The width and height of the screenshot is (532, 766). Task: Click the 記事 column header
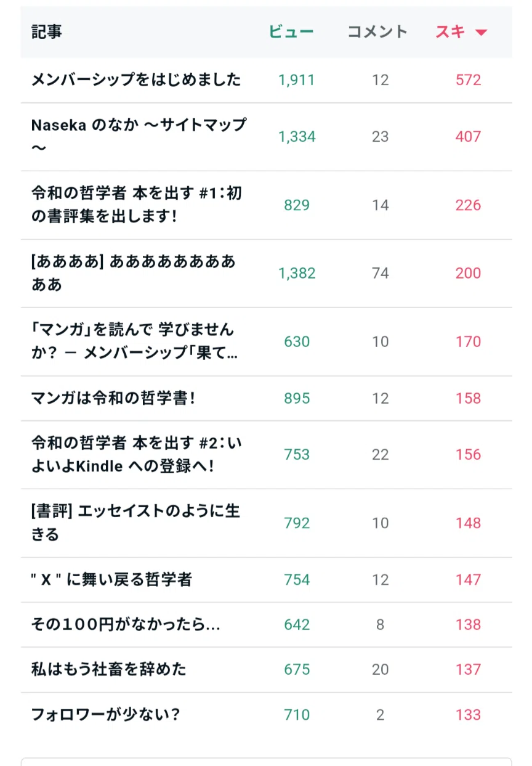(x=46, y=32)
